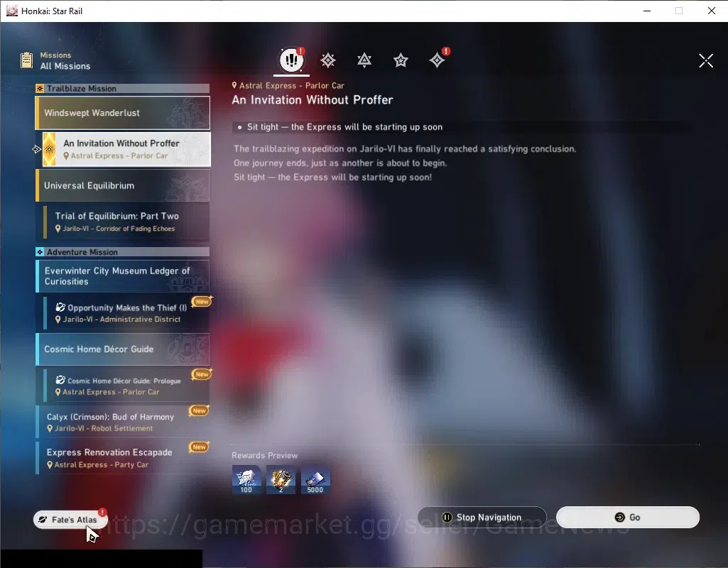
Task: Select the All Missions exclamation tab icon
Action: 292,60
